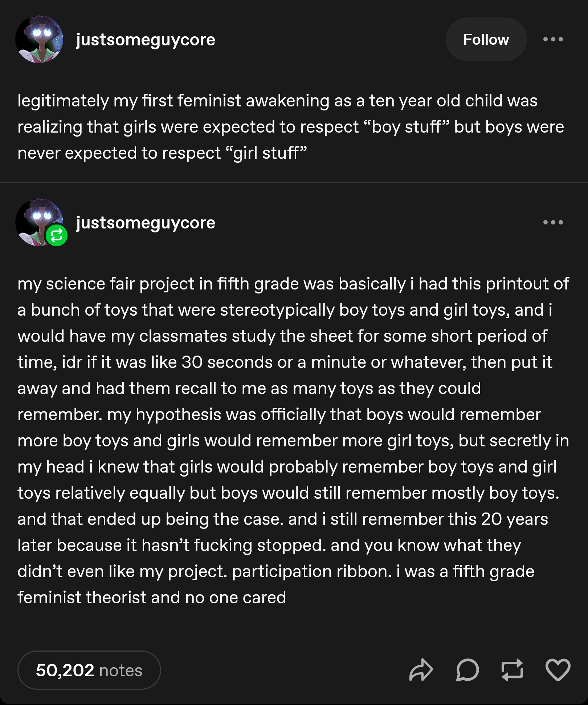Screen dimensions: 588x705
Task: Visit justsomeguycore blog from top username
Action: tap(146, 40)
